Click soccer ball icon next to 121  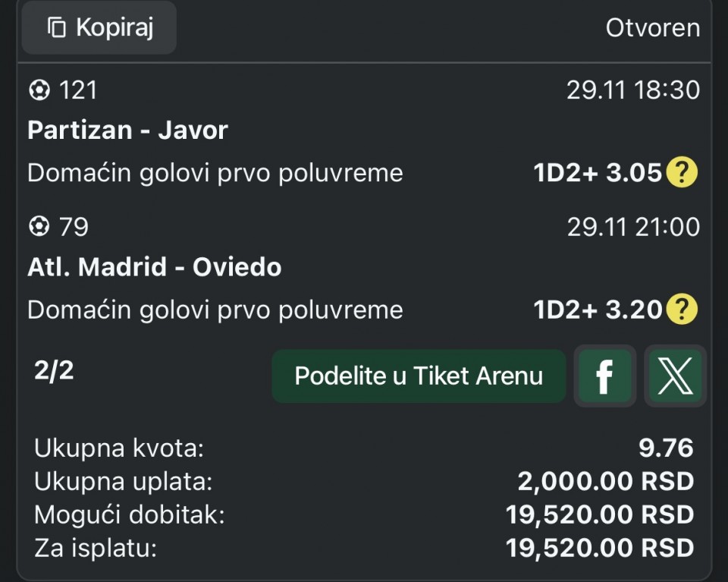coord(39,91)
